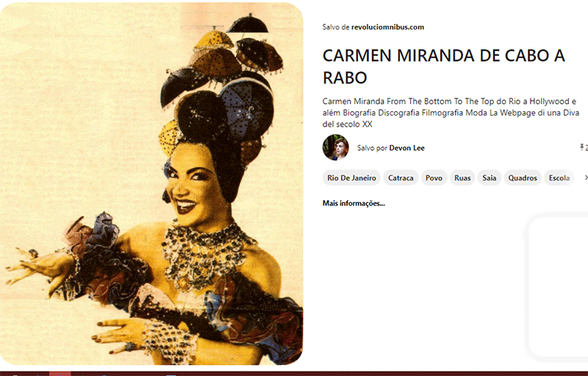Viewport: 588px width, 376px height.
Task: Click the Salvo por label text
Action: [372, 148]
